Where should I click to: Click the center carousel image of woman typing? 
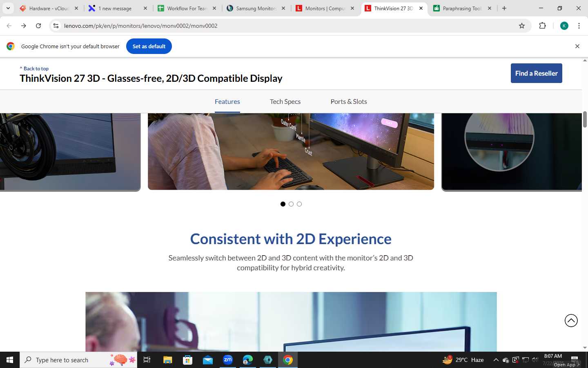(291, 151)
